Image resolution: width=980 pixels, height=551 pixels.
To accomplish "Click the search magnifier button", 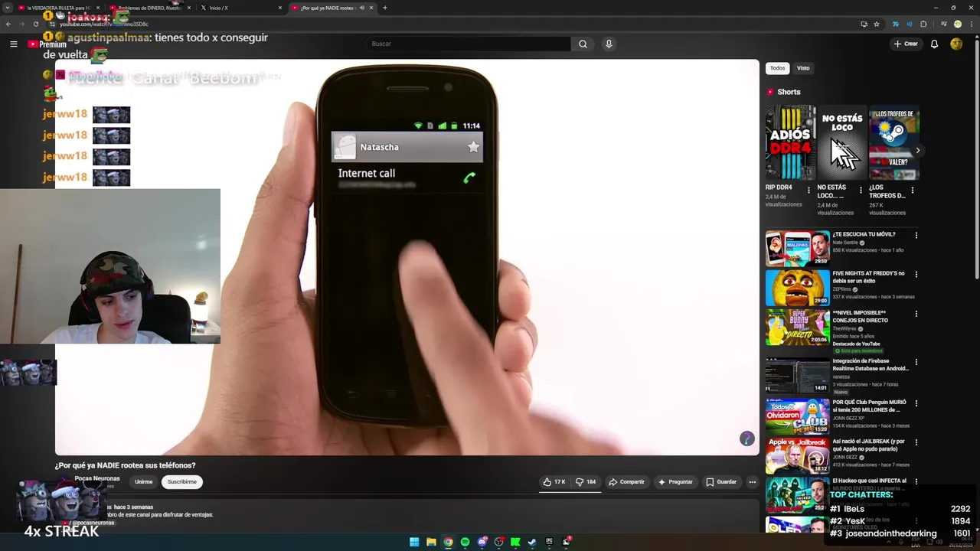I will click(583, 44).
